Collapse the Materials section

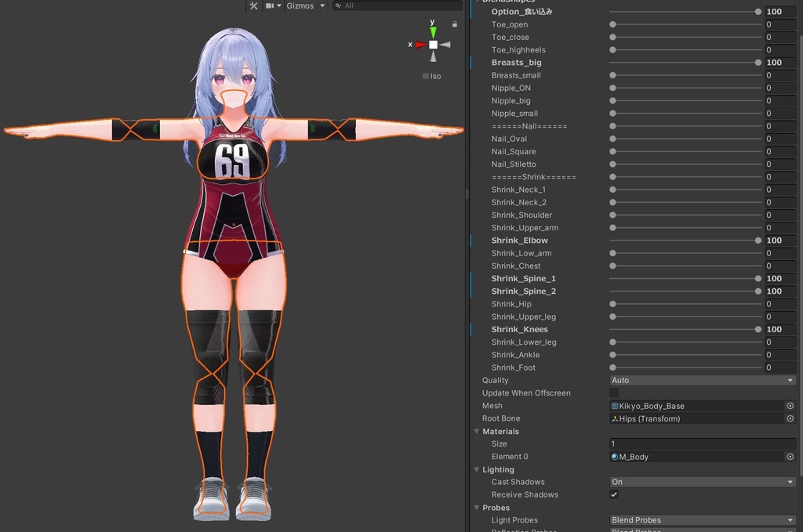click(x=477, y=431)
